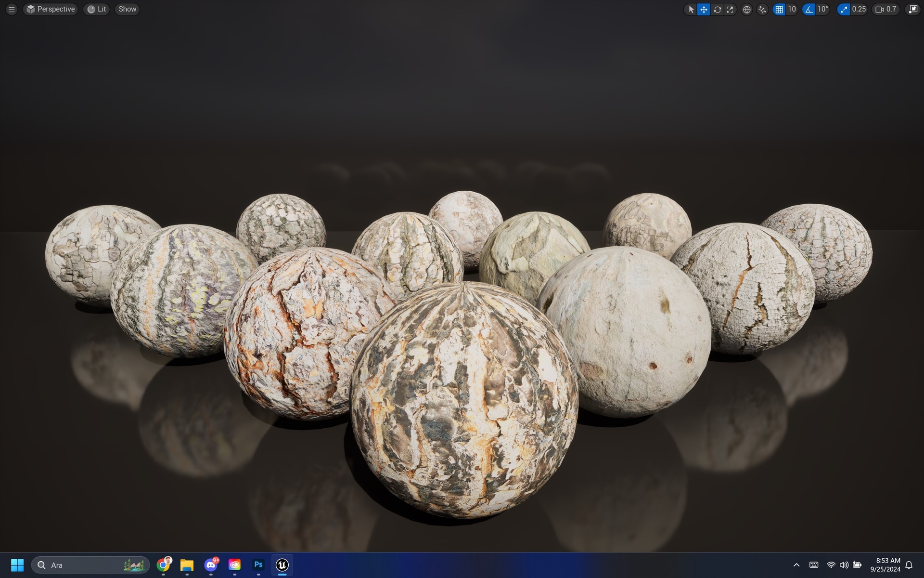924x578 pixels.
Task: Open scale snap 0.25 value dropdown
Action: [x=859, y=9]
